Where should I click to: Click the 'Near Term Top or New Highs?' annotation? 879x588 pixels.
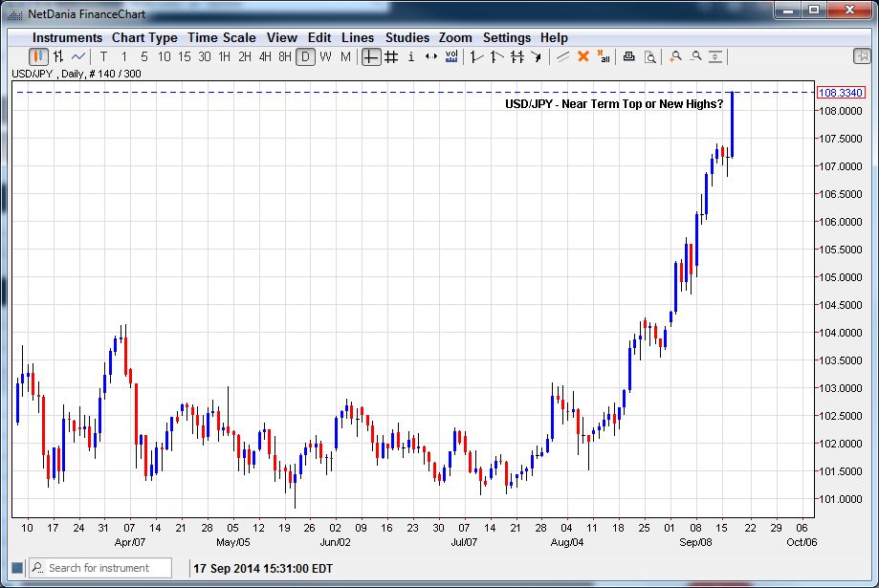[643, 103]
